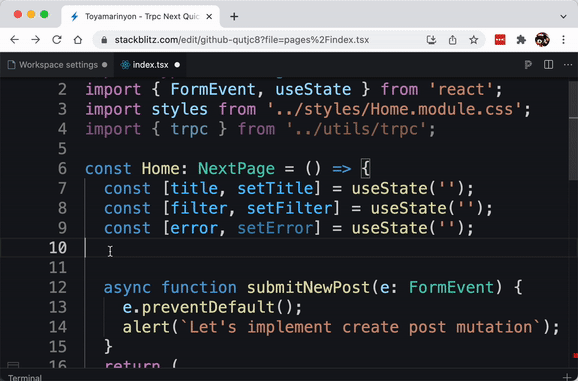Viewport: 578px width, 381px height.
Task: Click the unsaved dot on index.tsx tab
Action: (177, 65)
